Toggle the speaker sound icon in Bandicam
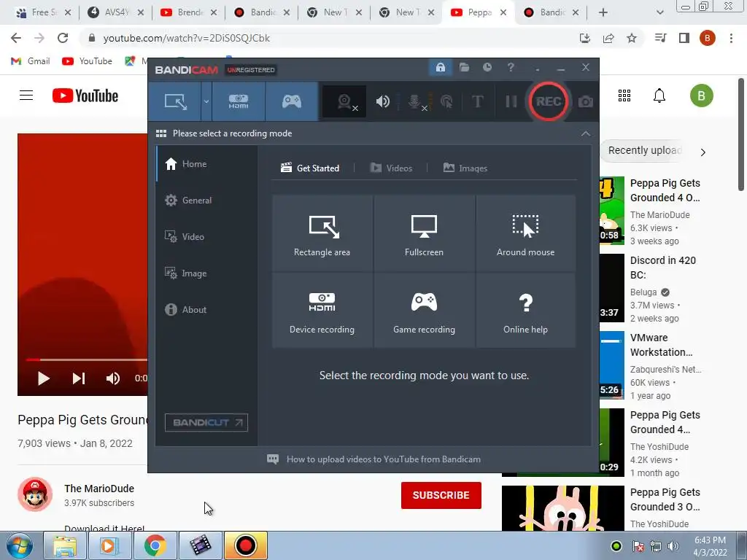The image size is (747, 560). [x=382, y=101]
